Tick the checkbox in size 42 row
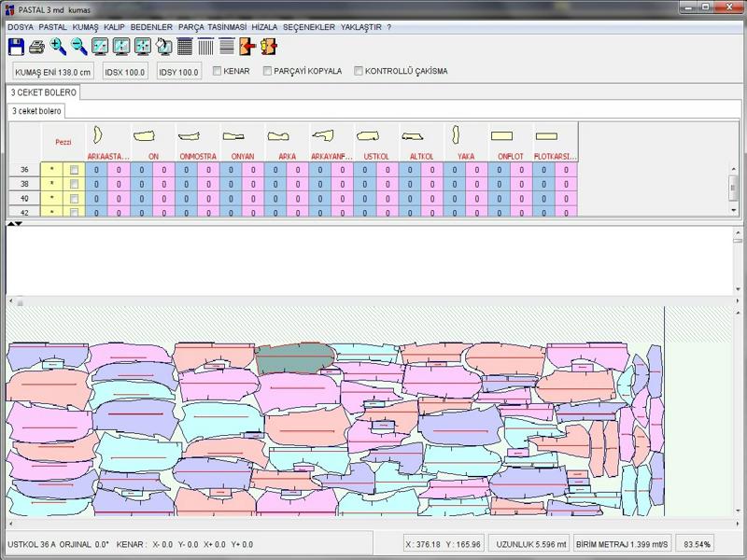This screenshot has width=747, height=560. [75, 212]
